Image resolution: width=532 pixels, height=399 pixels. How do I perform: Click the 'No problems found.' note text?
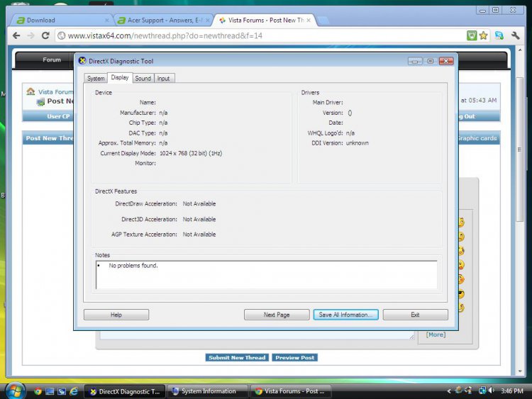coord(133,266)
